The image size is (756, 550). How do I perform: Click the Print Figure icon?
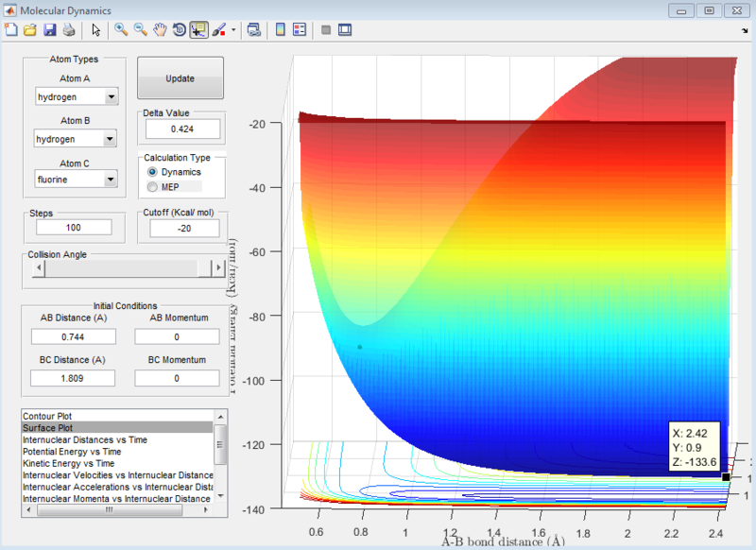[x=68, y=30]
